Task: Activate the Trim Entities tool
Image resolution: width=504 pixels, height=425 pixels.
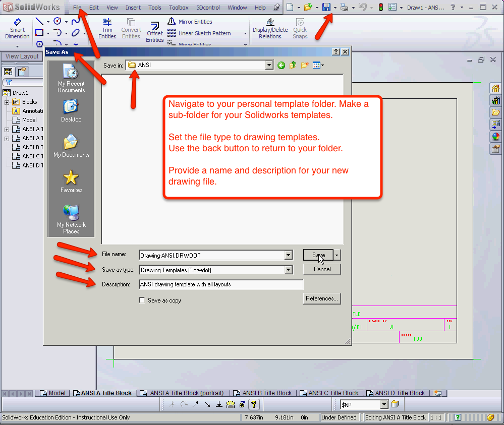Action: tap(107, 28)
